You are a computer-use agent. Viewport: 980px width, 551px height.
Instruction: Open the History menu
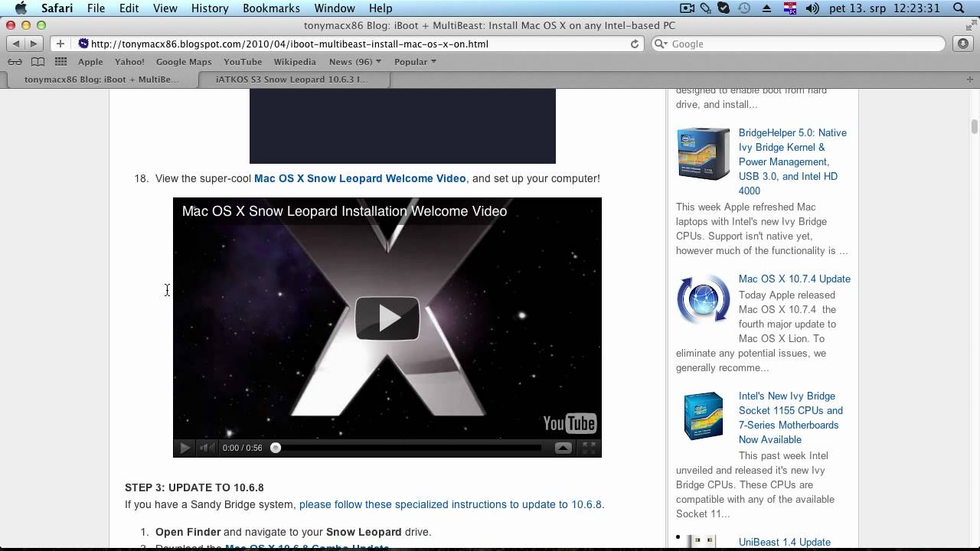tap(210, 8)
